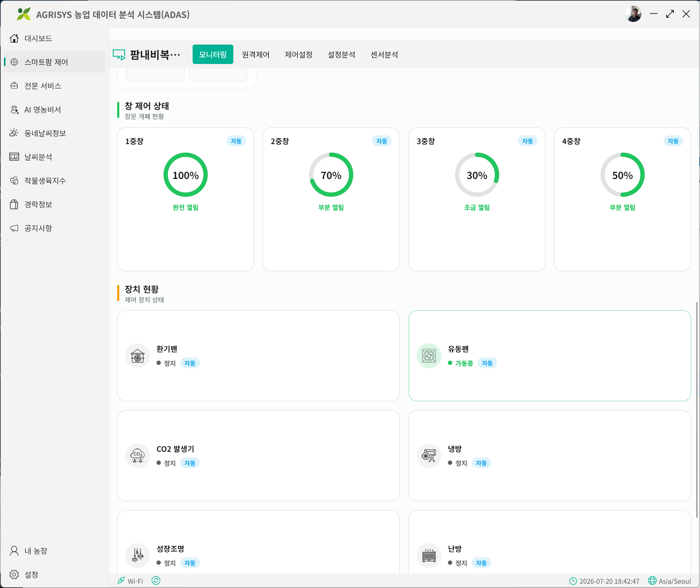Click the heating (난방) radiator icon
700x588 pixels.
pos(429,556)
